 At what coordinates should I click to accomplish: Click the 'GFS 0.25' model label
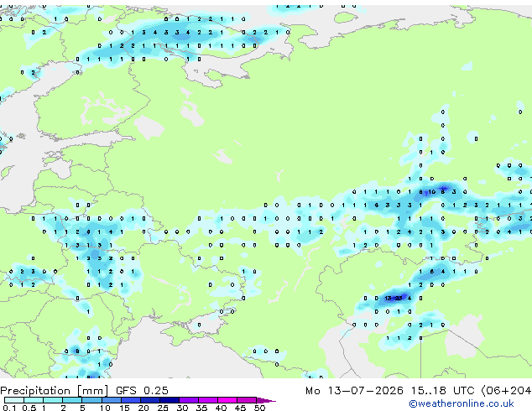coord(142,391)
